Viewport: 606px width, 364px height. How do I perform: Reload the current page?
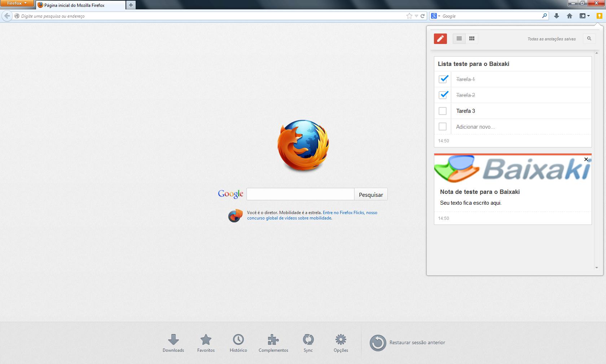(x=422, y=16)
